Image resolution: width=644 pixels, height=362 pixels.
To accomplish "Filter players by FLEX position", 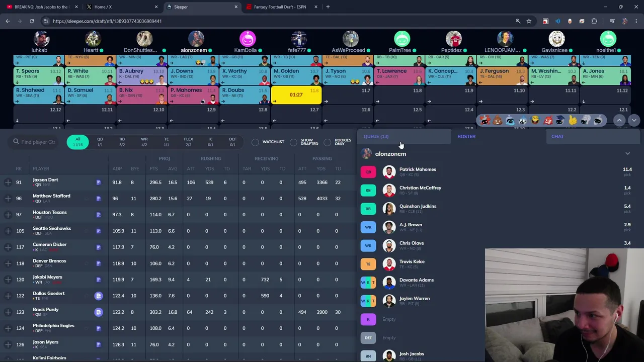I will [x=188, y=142].
